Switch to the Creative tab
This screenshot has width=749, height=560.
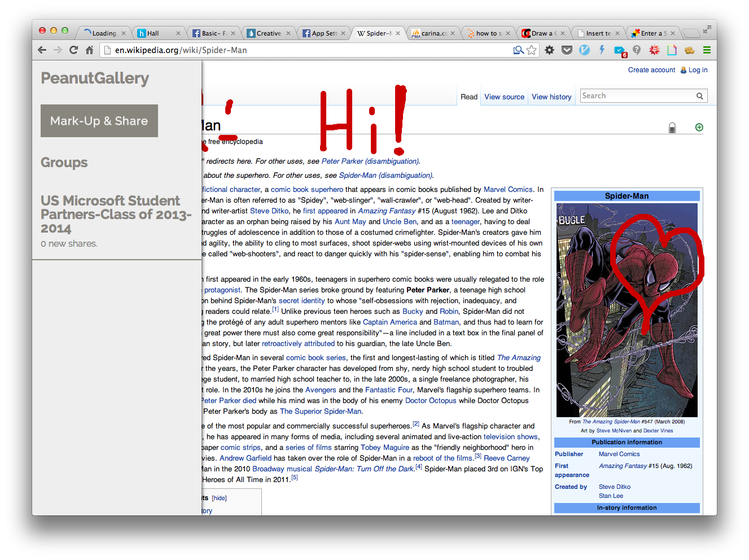[x=268, y=33]
